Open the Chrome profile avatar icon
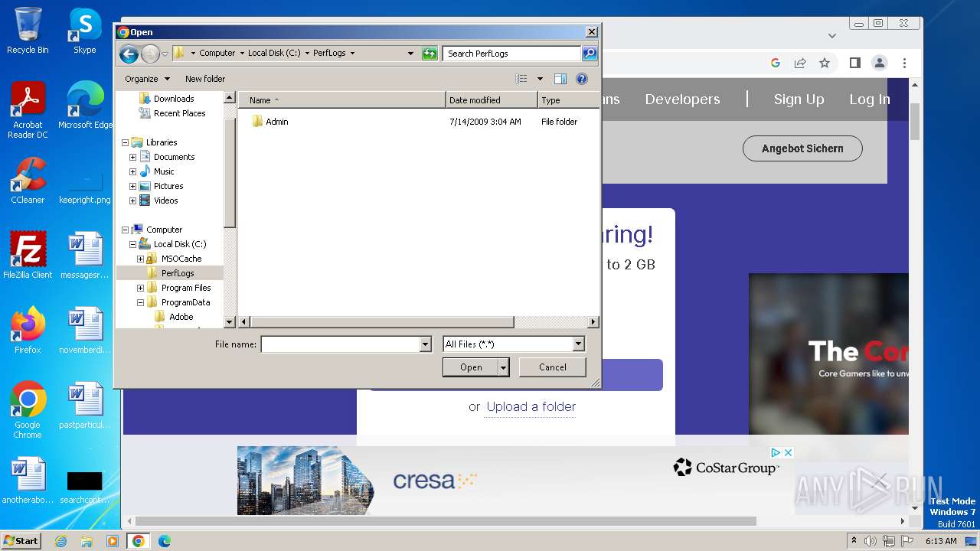 880,63
